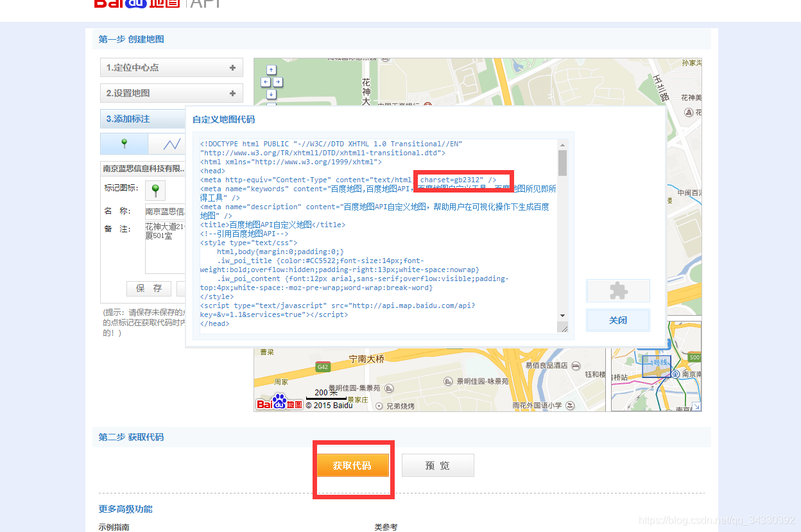Click the 宁南大桥 label on map
The image size is (801, 532).
(366, 359)
